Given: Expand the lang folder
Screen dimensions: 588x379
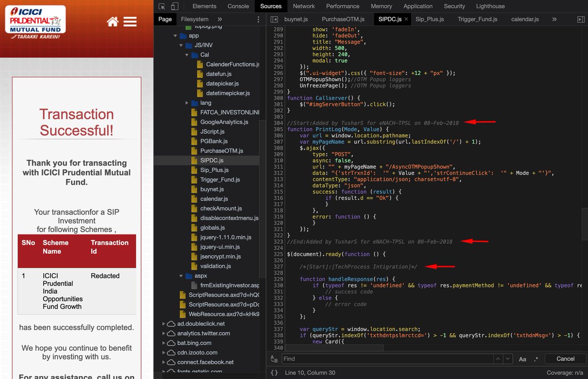Looking at the screenshot, I should 187,103.
